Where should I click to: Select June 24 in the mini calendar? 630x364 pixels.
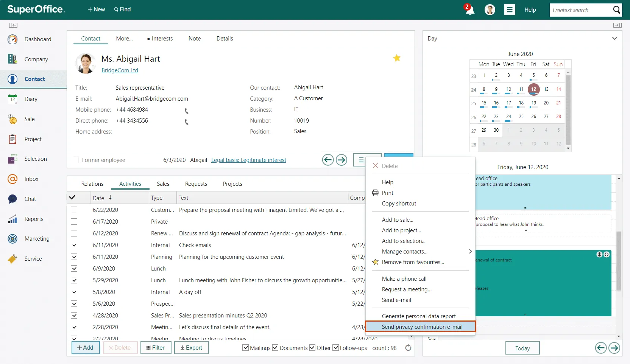pos(508,117)
